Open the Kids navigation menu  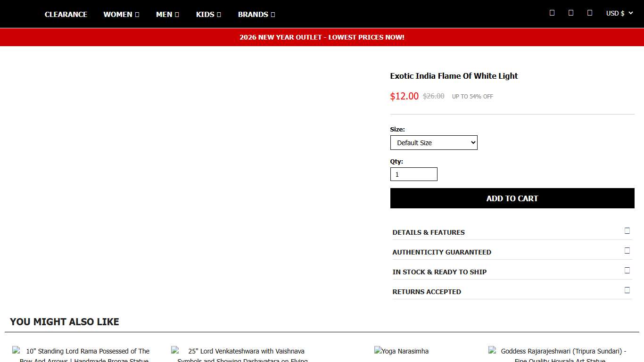point(208,15)
